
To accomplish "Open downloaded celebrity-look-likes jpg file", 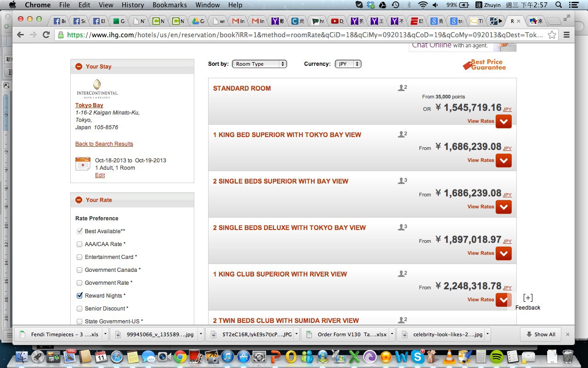I will pos(443,334).
